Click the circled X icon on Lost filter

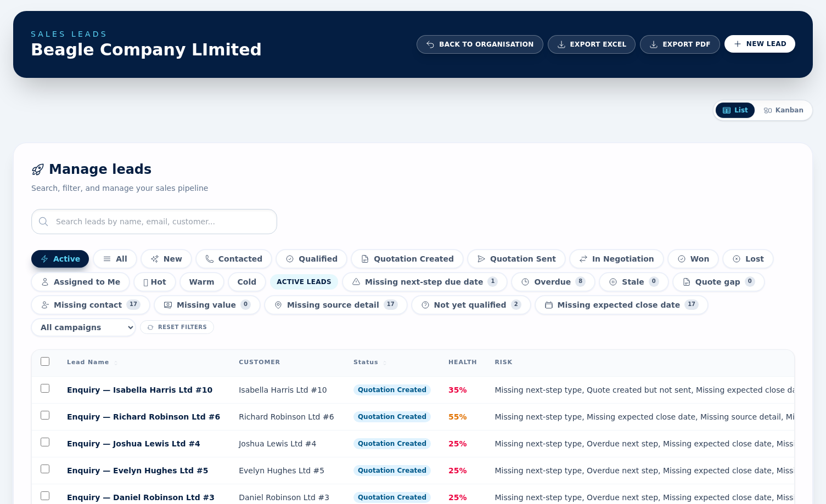tap(737, 259)
